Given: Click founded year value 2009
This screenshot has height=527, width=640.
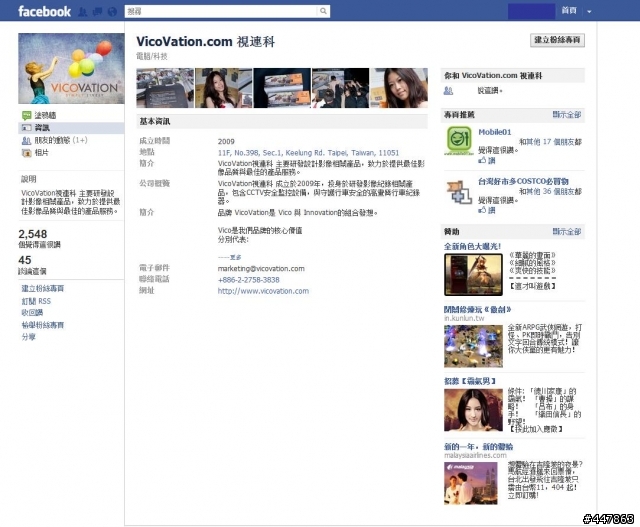Looking at the screenshot, I should coord(226,141).
